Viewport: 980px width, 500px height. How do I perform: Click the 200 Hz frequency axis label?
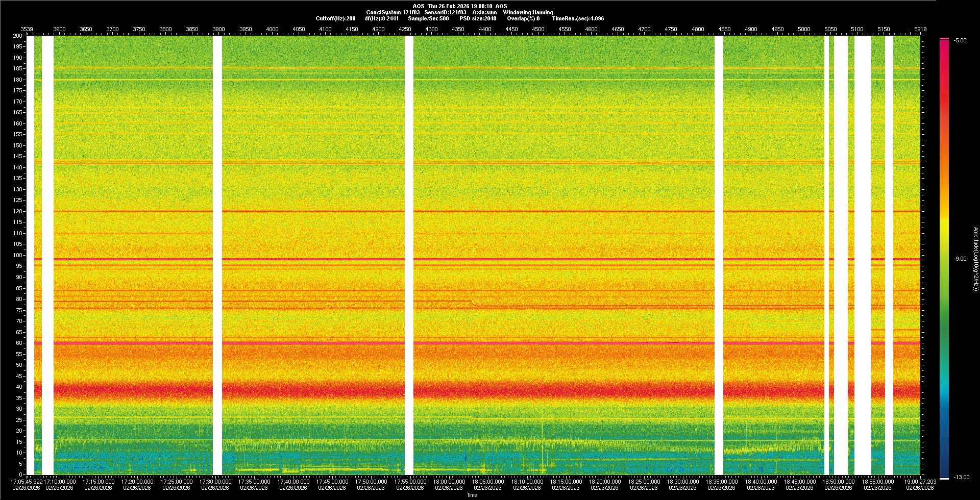point(17,36)
